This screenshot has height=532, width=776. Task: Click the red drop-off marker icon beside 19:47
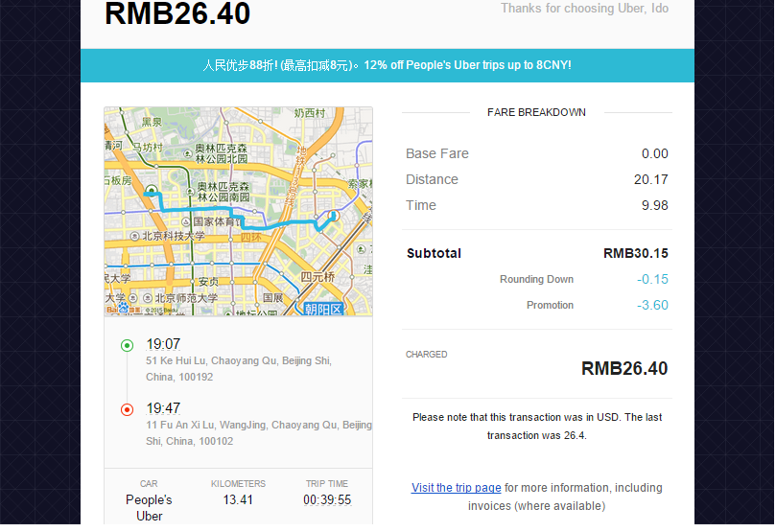pos(128,409)
